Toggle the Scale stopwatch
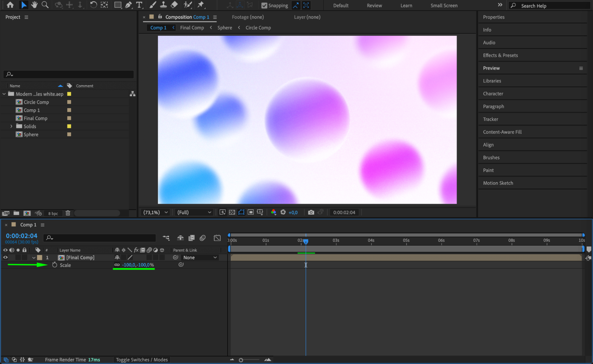Screen dimensions: 593x364 pyautogui.click(x=55, y=265)
